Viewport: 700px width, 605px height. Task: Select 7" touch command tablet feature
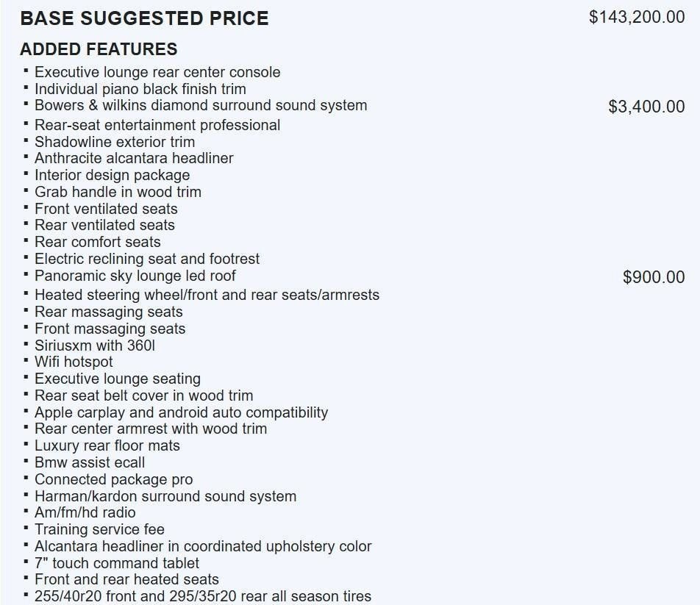pyautogui.click(x=117, y=563)
